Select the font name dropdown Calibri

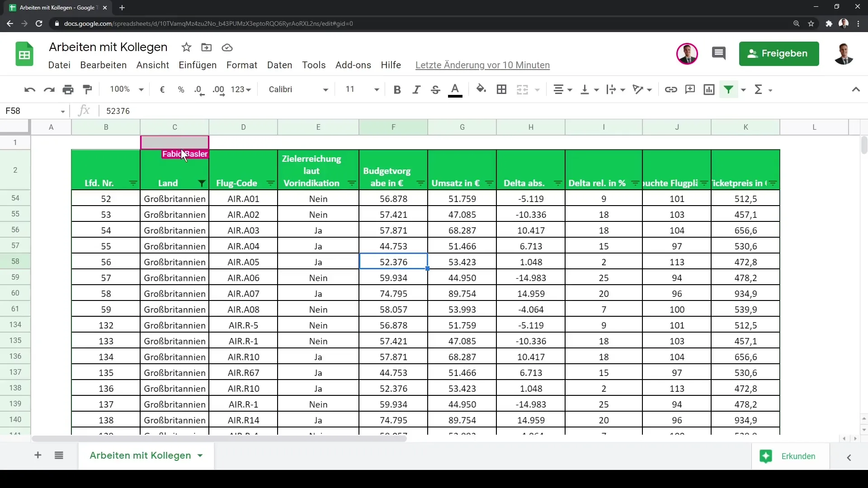[297, 89]
